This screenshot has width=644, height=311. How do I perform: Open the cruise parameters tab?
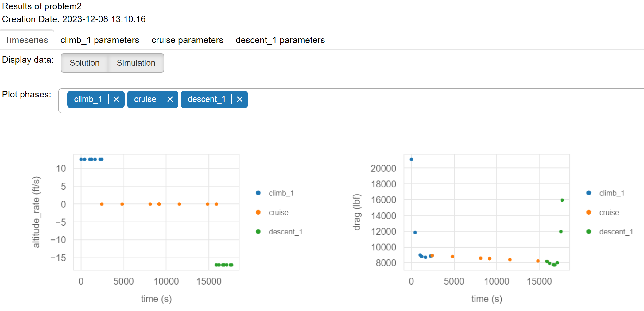click(x=187, y=40)
